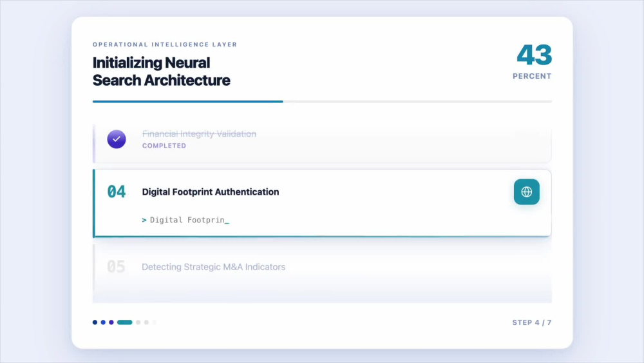Click the STEP 4 / 7 counter
Screen dimensions: 644x363
coord(532,322)
